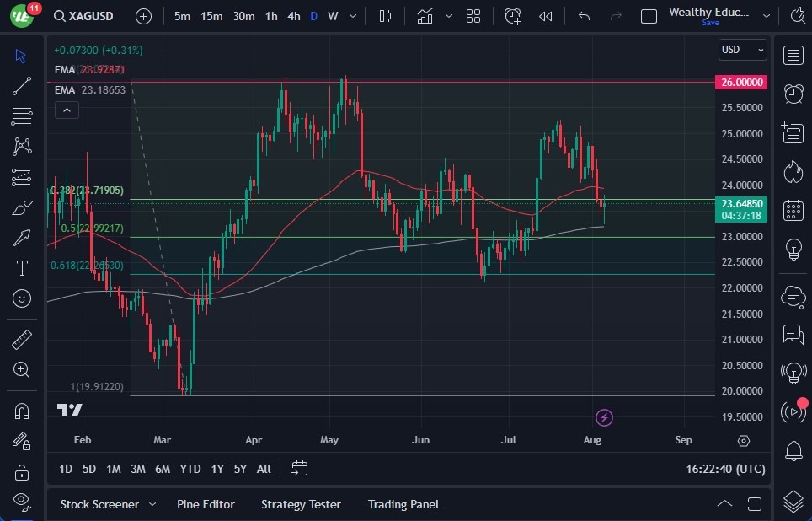The height and width of the screenshot is (521, 812).
Task: Pick the ruler measure tool
Action: tap(22, 340)
